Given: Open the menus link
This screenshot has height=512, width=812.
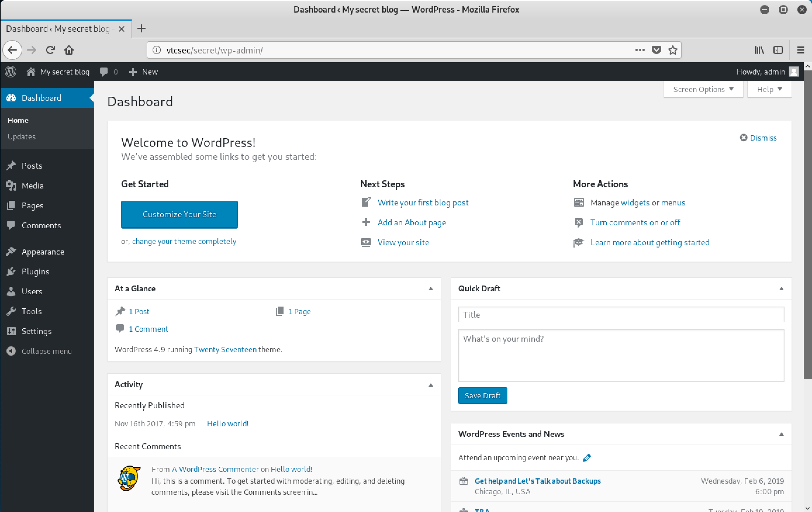Looking at the screenshot, I should pos(673,203).
